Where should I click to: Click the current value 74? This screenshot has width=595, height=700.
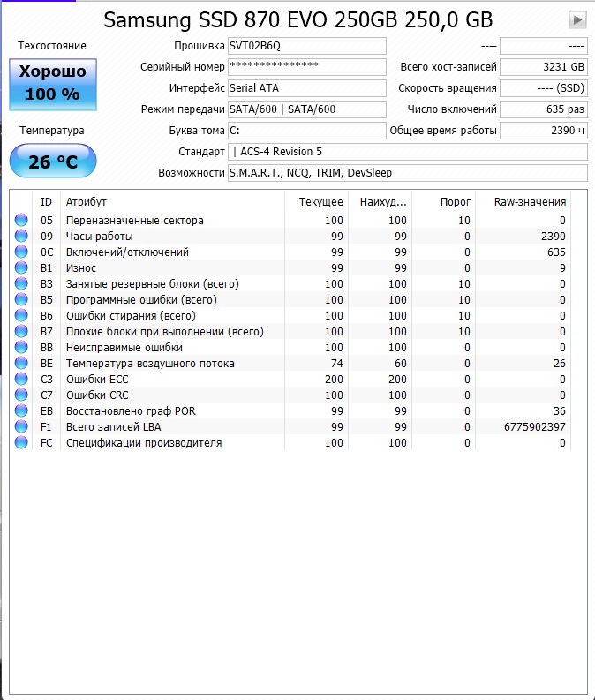click(x=337, y=364)
